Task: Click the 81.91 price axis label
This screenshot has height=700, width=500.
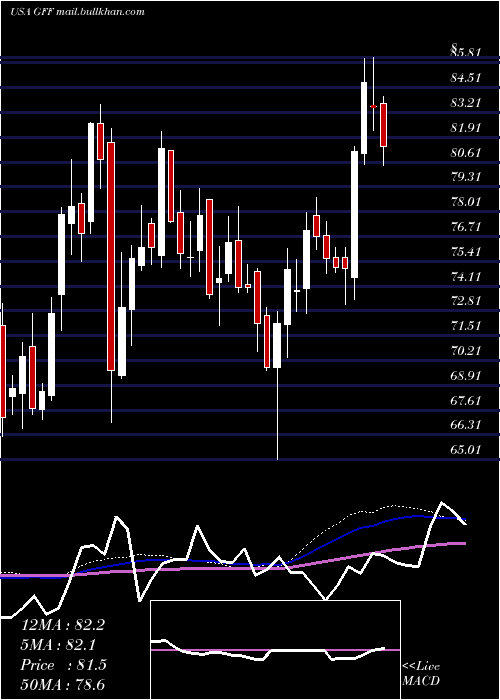Action: [465, 128]
